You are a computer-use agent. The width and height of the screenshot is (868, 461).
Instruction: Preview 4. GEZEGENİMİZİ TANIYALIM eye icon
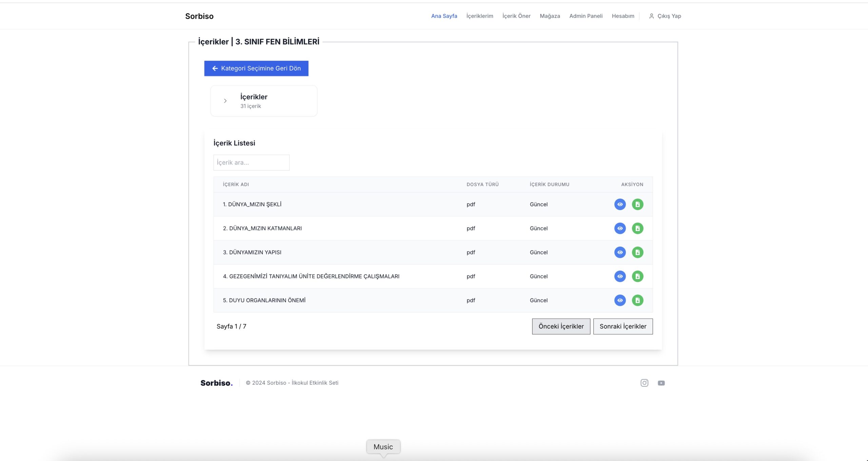[620, 276]
